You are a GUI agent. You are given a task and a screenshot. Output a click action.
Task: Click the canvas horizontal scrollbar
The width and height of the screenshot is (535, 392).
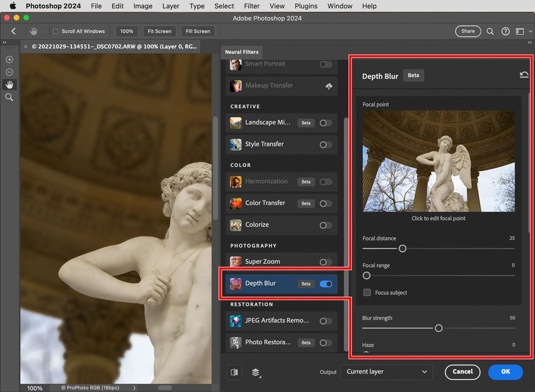(165, 388)
